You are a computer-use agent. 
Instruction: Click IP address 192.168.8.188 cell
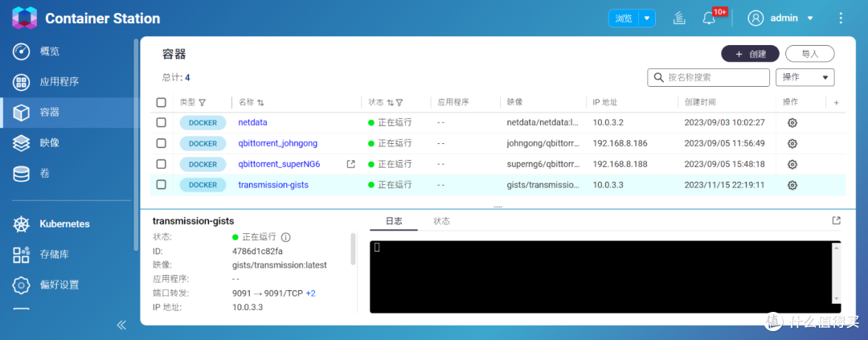pos(620,165)
